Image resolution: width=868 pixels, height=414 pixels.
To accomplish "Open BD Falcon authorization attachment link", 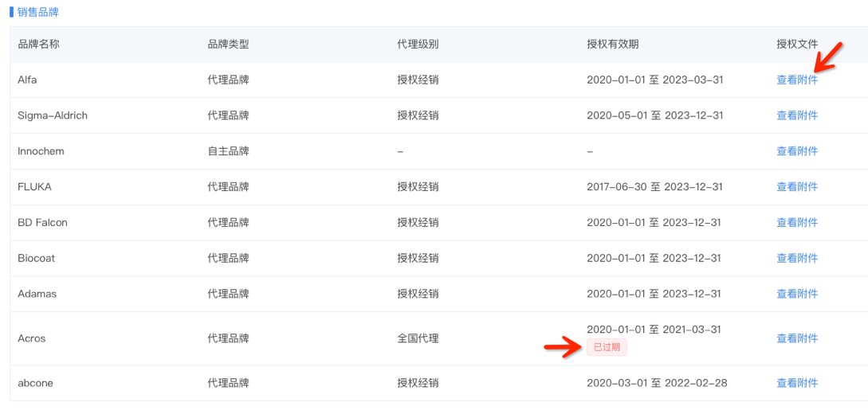I will coord(797,223).
